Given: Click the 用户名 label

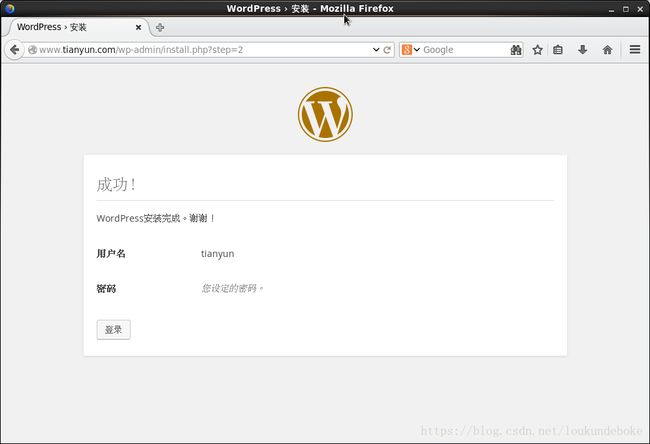Looking at the screenshot, I should (111, 253).
